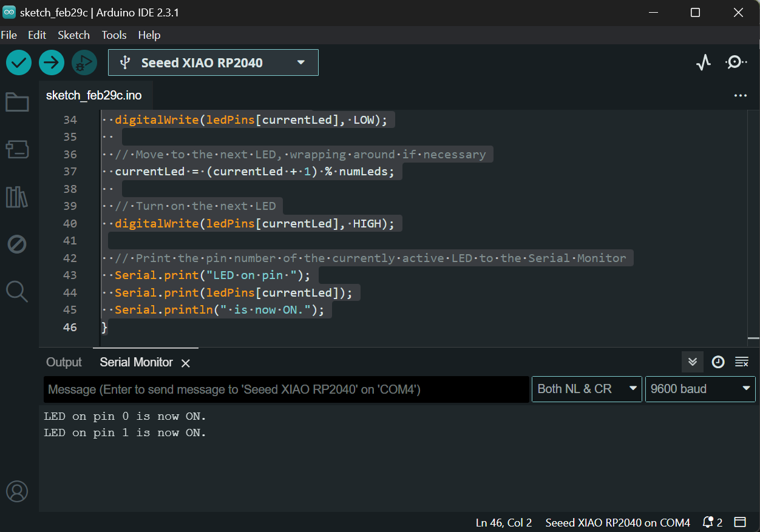Select the sketch_feb29c.ino editor tab
Screen dimensions: 760x532
coord(94,96)
